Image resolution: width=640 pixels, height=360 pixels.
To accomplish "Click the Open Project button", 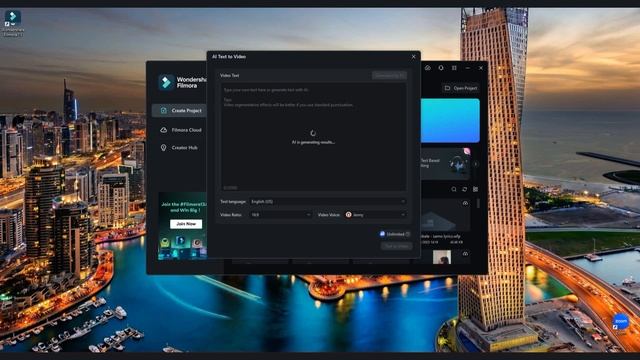I will coord(460,88).
